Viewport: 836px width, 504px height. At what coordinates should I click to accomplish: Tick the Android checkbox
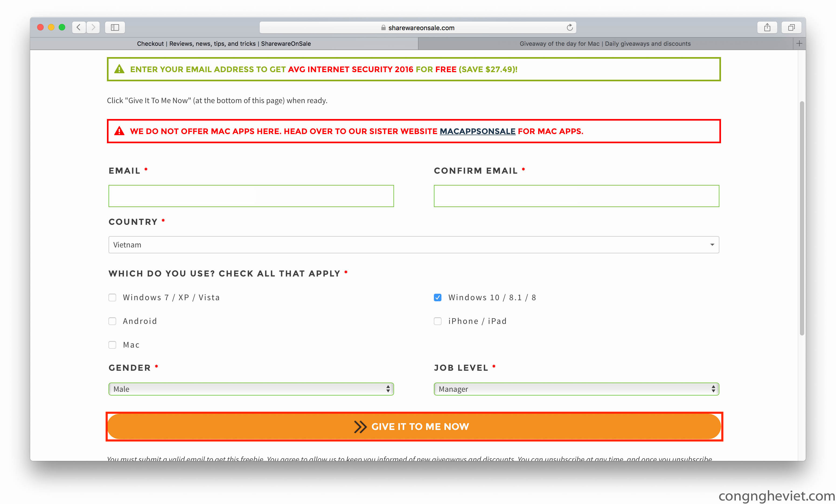112,321
